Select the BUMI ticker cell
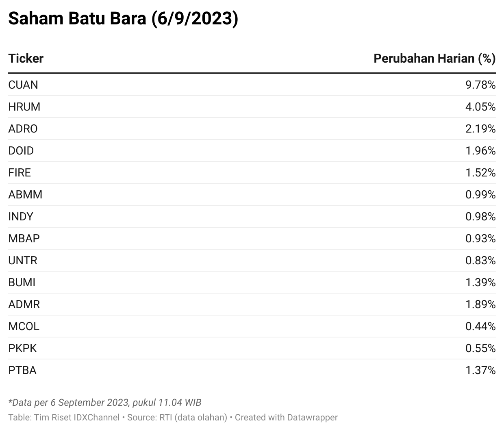 22,282
